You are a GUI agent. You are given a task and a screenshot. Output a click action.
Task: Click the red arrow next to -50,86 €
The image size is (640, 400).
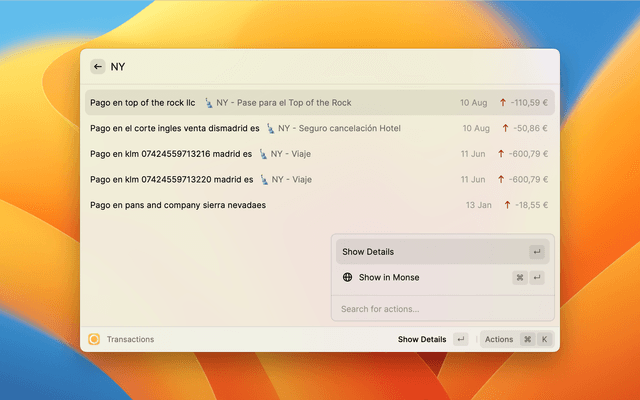tap(502, 128)
